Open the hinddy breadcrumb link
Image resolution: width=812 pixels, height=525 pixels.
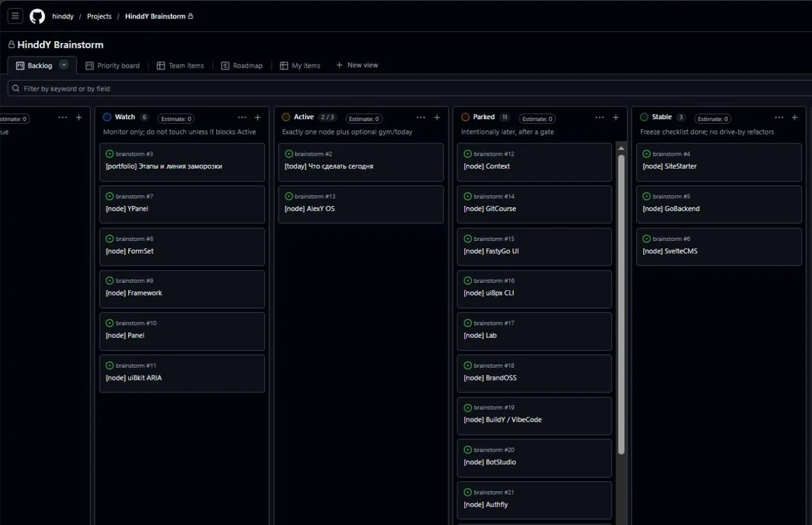(x=63, y=16)
